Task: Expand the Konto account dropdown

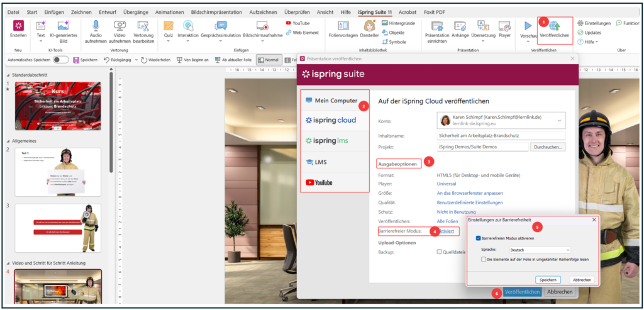Action: tap(559, 120)
